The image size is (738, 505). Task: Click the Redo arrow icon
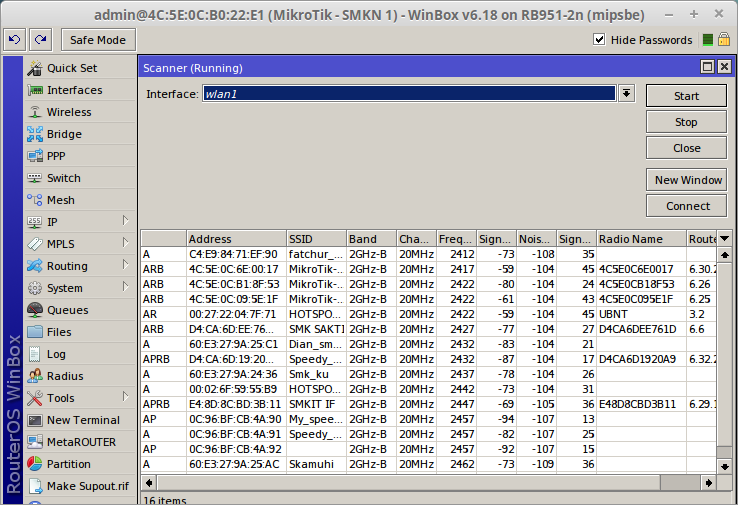(40, 40)
